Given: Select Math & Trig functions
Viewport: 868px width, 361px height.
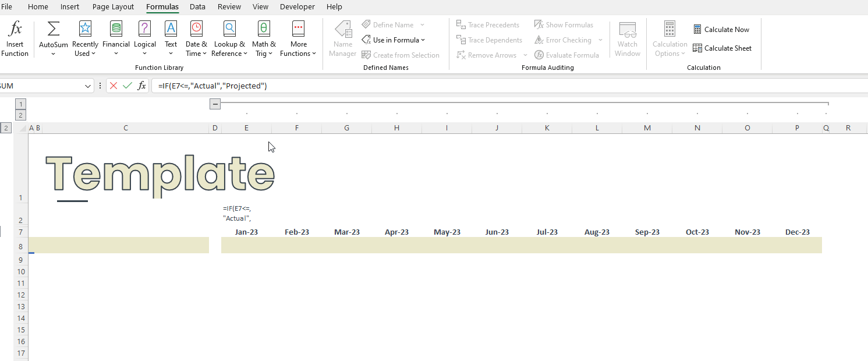Looking at the screenshot, I should pos(264,38).
